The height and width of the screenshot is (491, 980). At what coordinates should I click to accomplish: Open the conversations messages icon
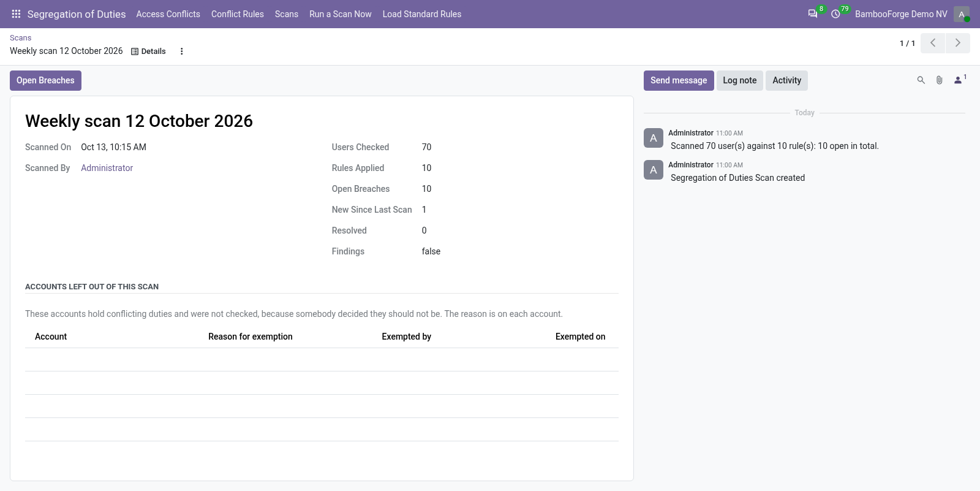coord(813,14)
